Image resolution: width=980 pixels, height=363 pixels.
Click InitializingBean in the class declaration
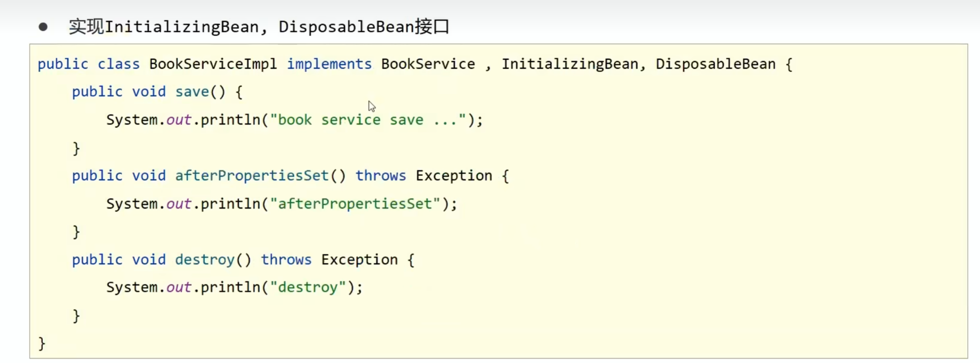tap(570, 64)
